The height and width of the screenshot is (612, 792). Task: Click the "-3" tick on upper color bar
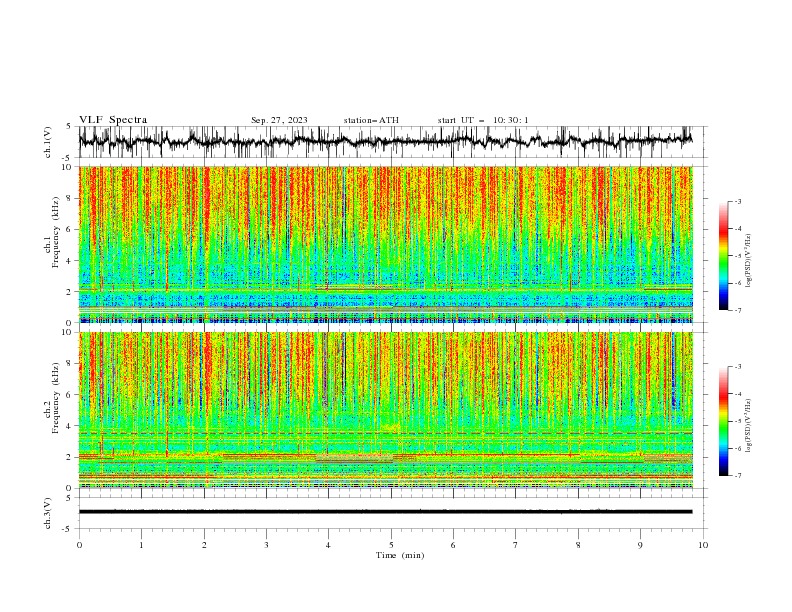click(x=738, y=201)
